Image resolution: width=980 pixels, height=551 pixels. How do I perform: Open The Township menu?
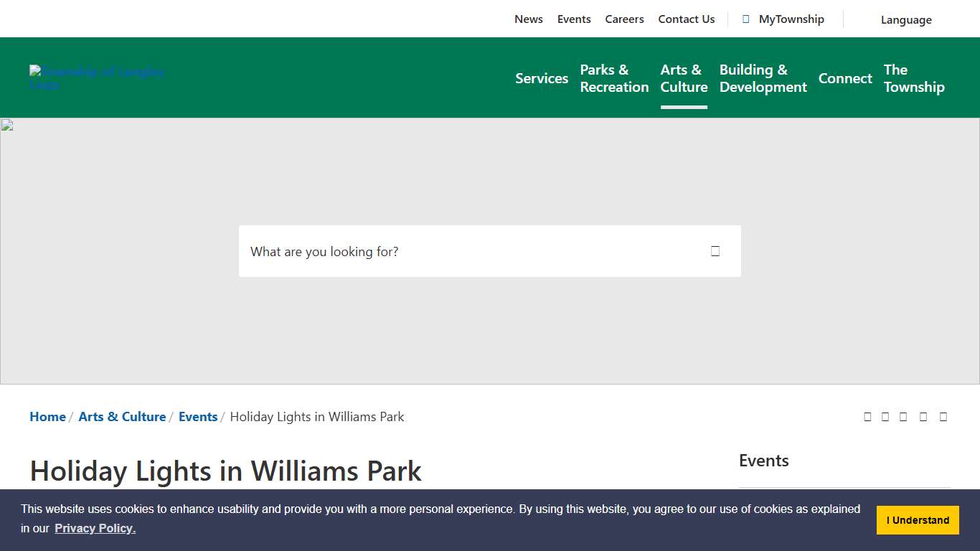pos(913,78)
